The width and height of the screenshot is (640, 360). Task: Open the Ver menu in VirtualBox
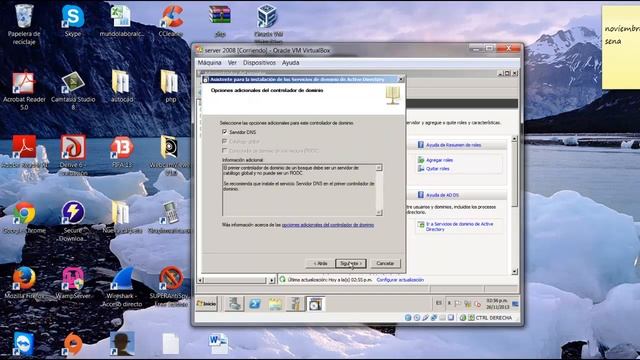[232, 62]
